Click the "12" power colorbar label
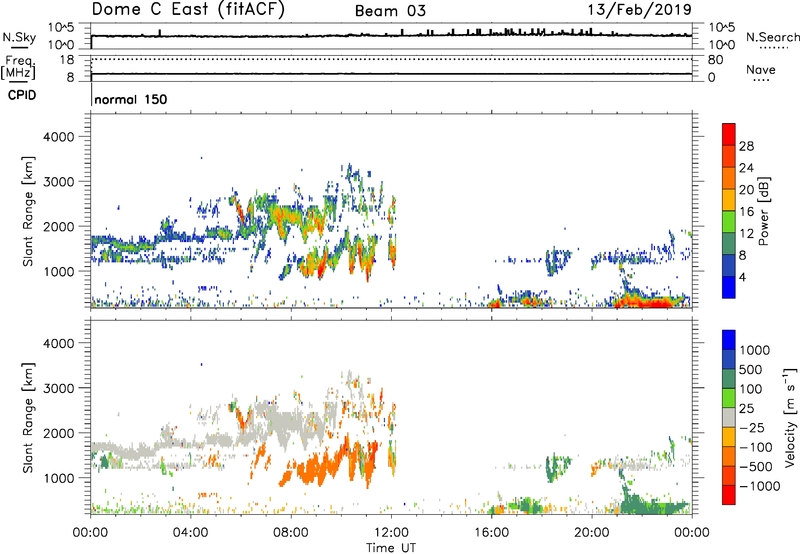 tap(746, 234)
